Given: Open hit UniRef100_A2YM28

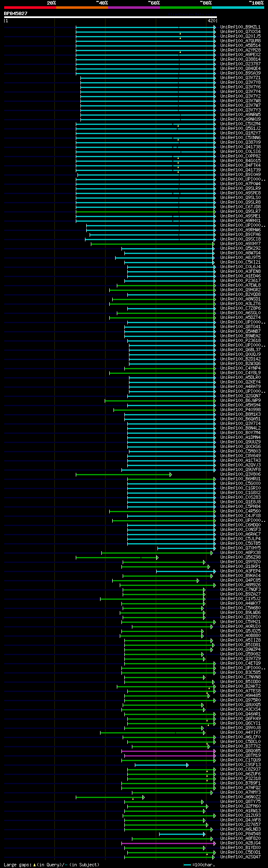Looking at the screenshot, I should click(240, 50).
